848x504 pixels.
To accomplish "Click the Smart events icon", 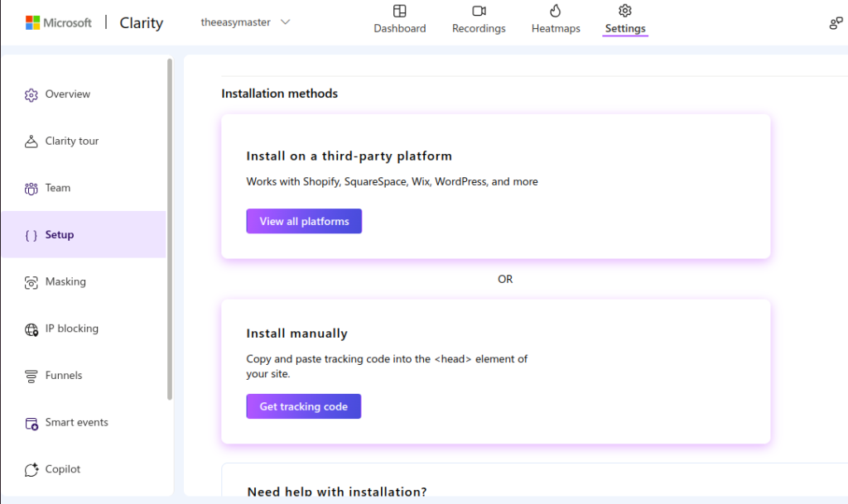I will click(x=31, y=424).
